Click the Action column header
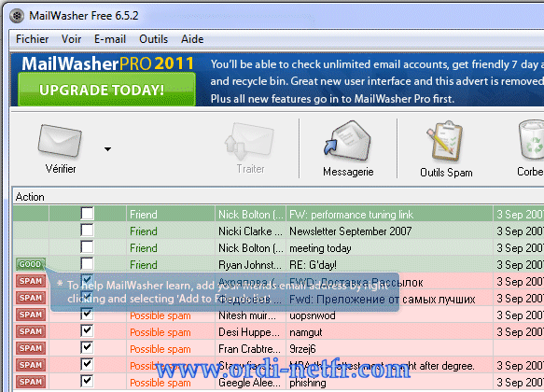The height and width of the screenshot is (392, 544). click(30, 197)
